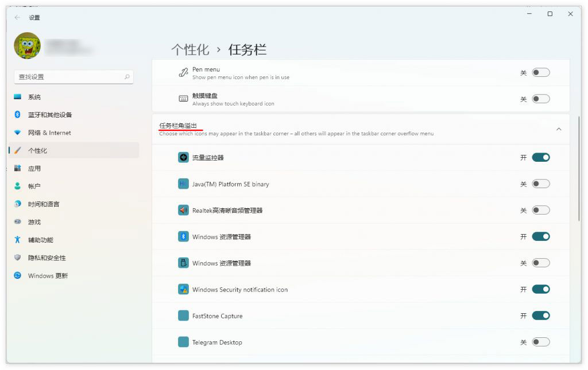Open 隐私和安全性 settings
Image resolution: width=588 pixels, height=370 pixels.
(43, 258)
